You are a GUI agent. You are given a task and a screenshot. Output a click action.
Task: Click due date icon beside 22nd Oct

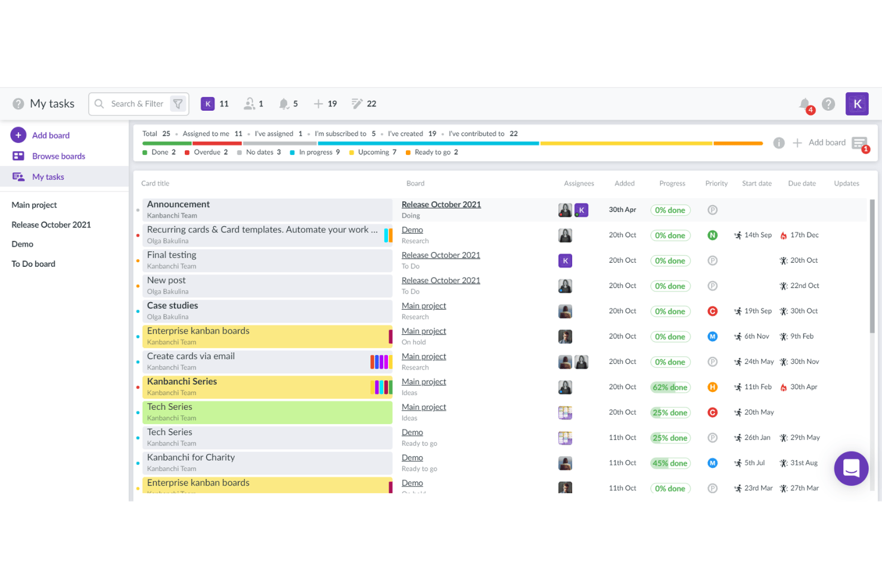point(784,286)
